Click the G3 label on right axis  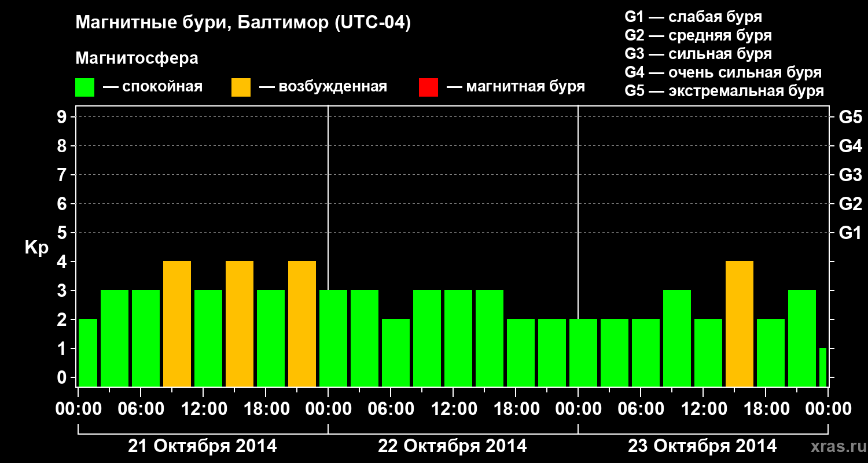[x=850, y=175]
